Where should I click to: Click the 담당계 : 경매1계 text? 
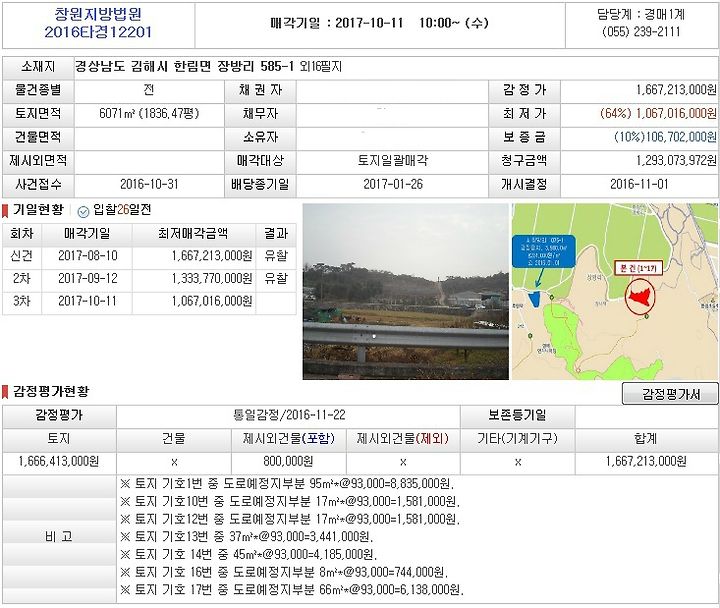point(641,14)
